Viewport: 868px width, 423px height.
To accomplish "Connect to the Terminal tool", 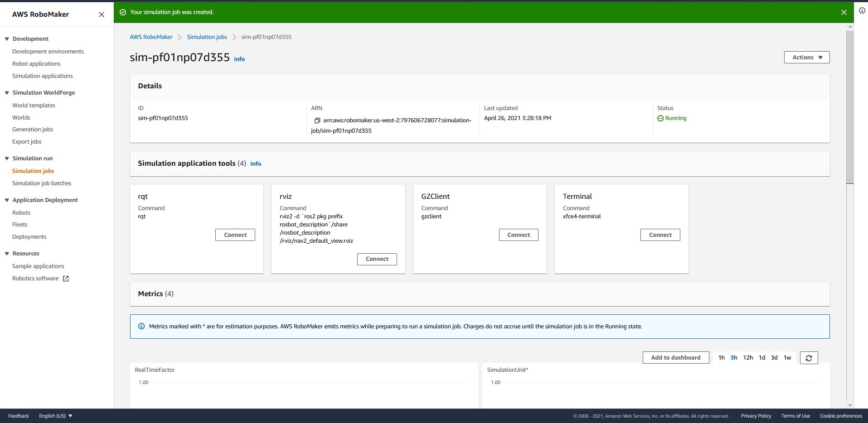I will (660, 235).
